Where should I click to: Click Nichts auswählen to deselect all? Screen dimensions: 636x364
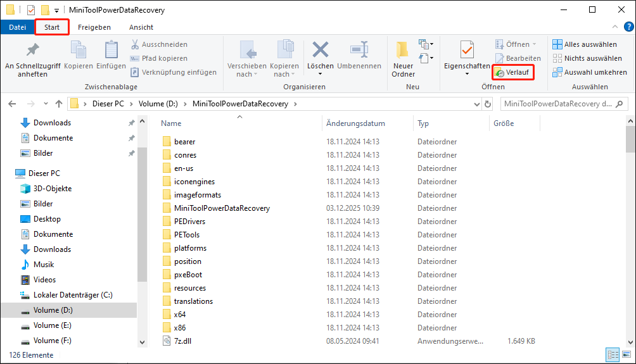587,58
